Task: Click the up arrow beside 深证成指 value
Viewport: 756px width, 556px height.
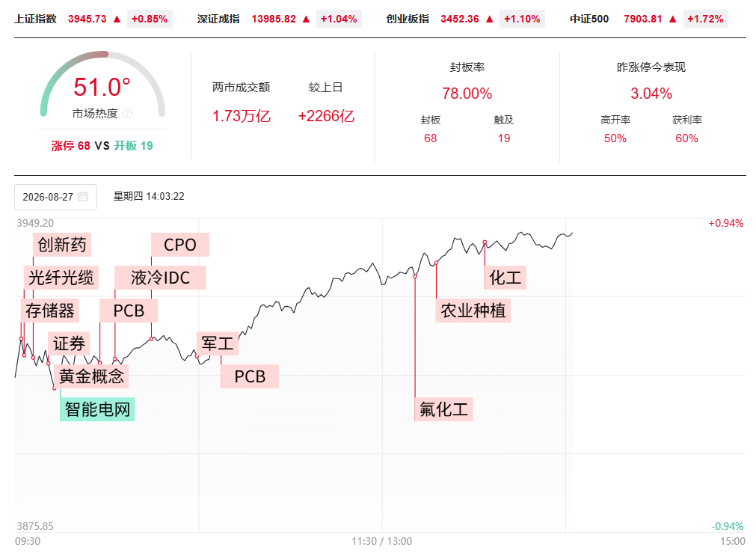Action: [306, 19]
